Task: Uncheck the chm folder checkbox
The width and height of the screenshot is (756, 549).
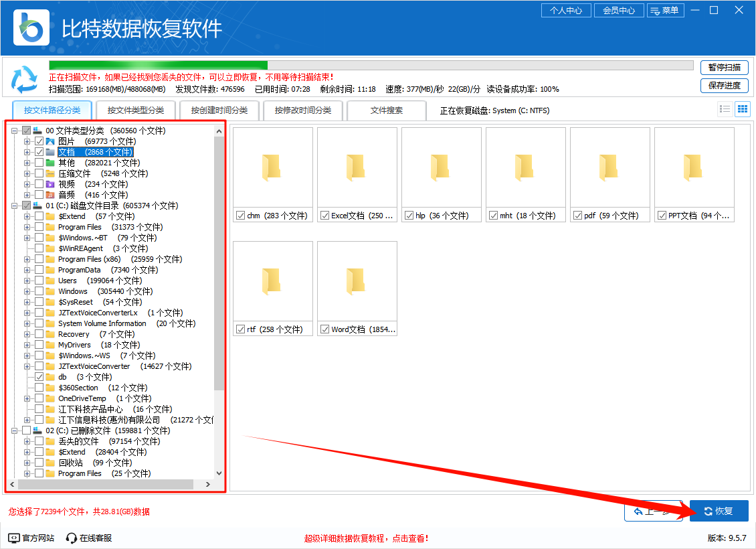Action: [x=240, y=216]
